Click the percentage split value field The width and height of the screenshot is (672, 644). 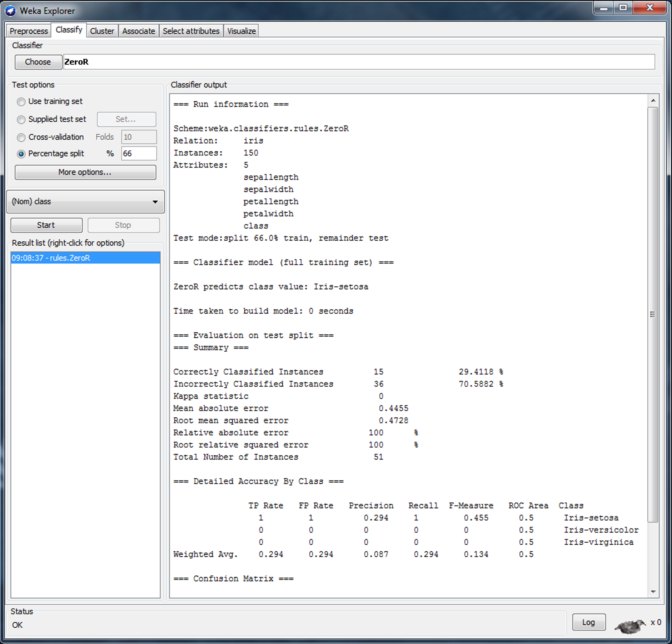click(139, 154)
